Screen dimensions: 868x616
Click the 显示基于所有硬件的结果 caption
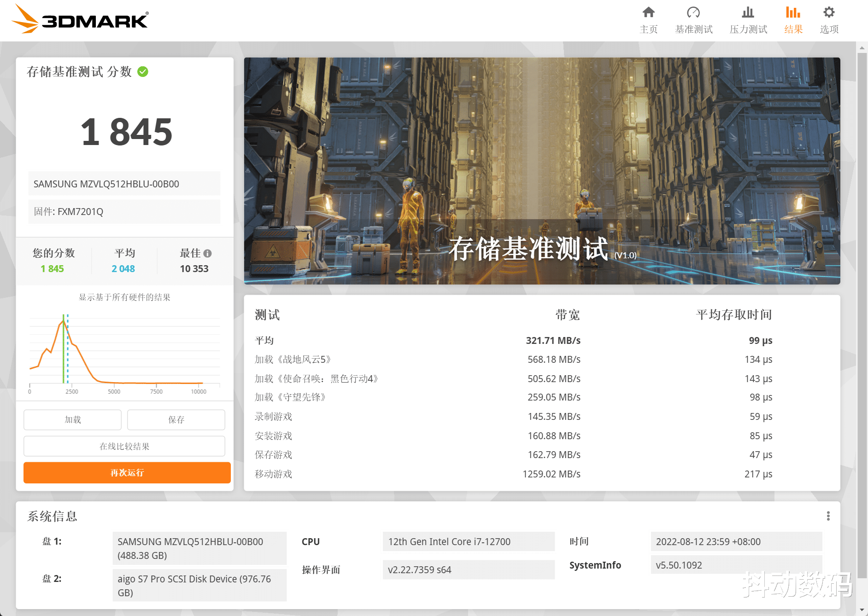pyautogui.click(x=124, y=297)
